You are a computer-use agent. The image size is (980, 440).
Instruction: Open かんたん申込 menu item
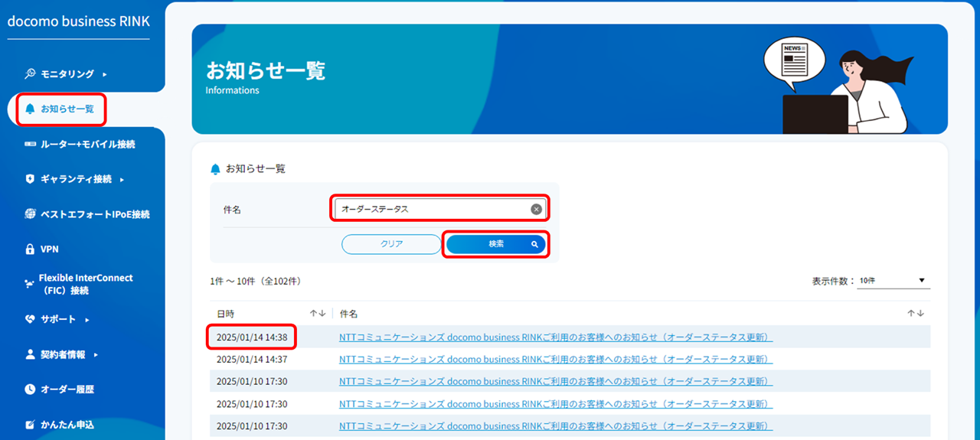tap(67, 425)
